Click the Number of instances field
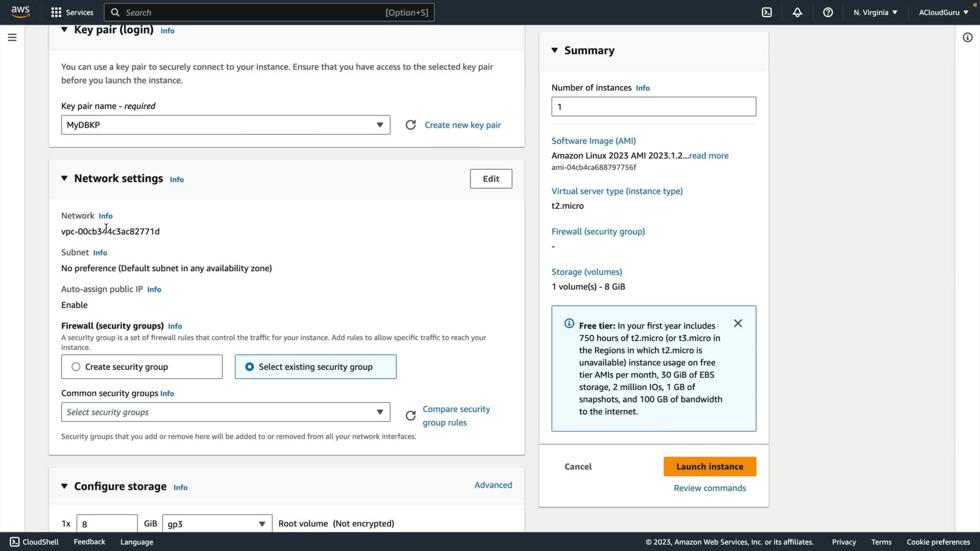The width and height of the screenshot is (980, 551). click(653, 107)
